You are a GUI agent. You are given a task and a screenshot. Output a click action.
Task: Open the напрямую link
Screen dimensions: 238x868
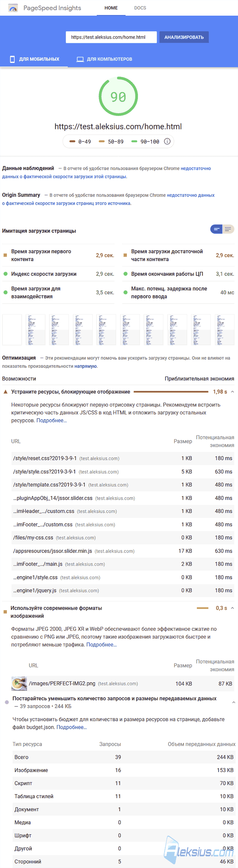click(x=85, y=366)
